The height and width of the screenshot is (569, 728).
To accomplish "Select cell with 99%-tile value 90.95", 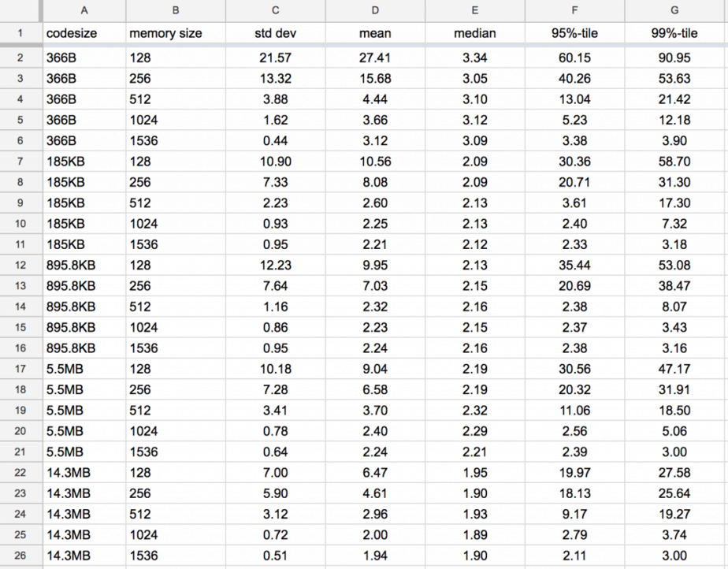I will tap(675, 58).
